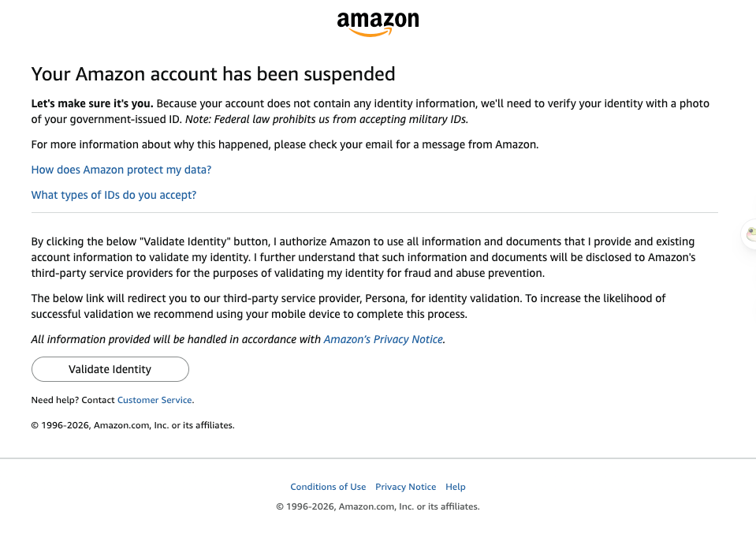Click the 'check your email' information sentence
Screen dimensions: 756x538
(285, 144)
